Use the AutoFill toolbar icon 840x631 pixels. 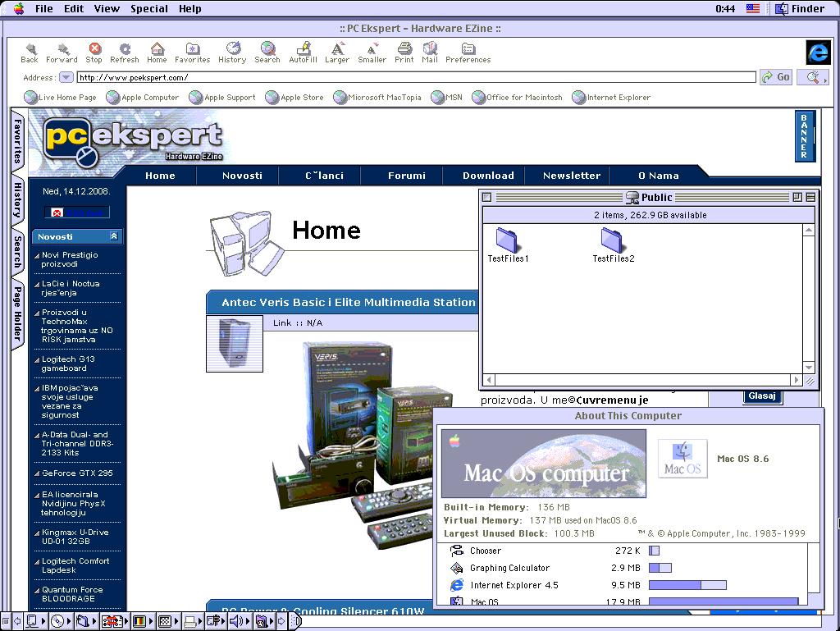pos(304,53)
